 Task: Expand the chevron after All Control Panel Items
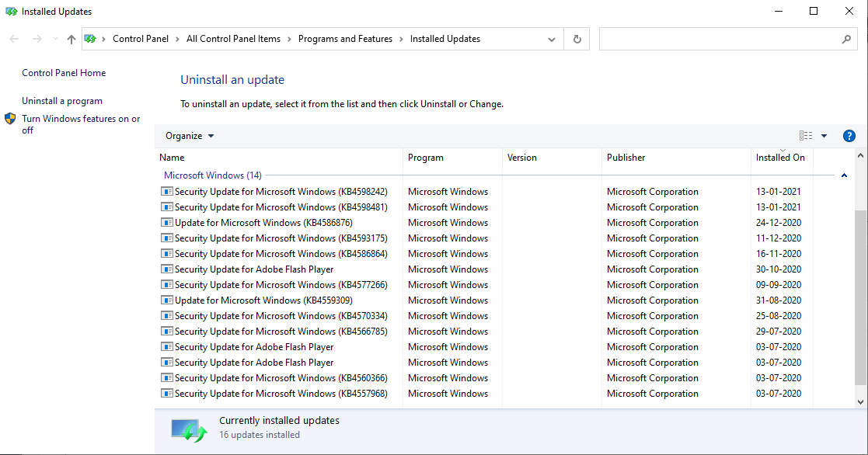tap(290, 39)
